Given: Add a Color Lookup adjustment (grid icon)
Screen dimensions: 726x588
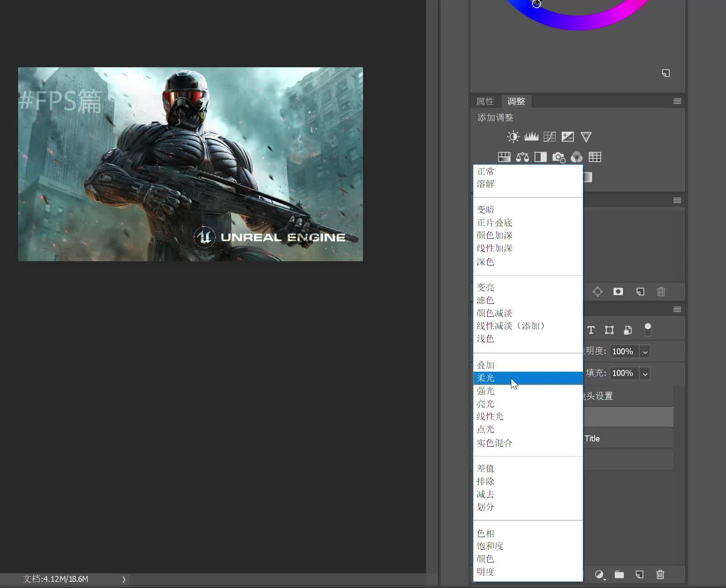Looking at the screenshot, I should 595,157.
